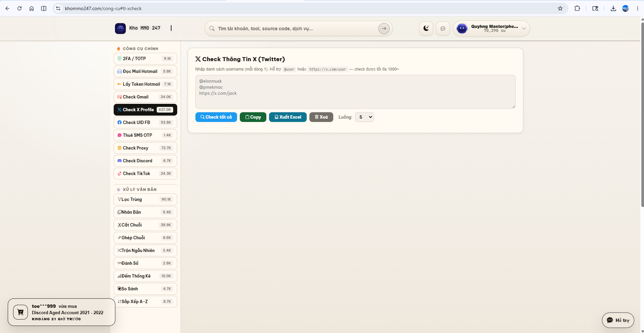Open Đọc Mail Hotmail tool
This screenshot has width=644, height=333.
click(x=145, y=71)
